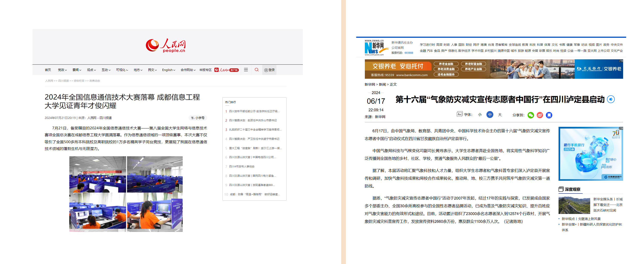644x264 pixels.
Task: Click the 小字号 font size button
Action: (198, 118)
